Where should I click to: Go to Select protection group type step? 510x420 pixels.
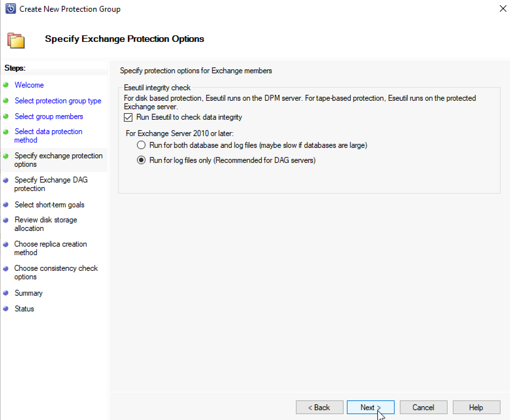[x=58, y=101]
